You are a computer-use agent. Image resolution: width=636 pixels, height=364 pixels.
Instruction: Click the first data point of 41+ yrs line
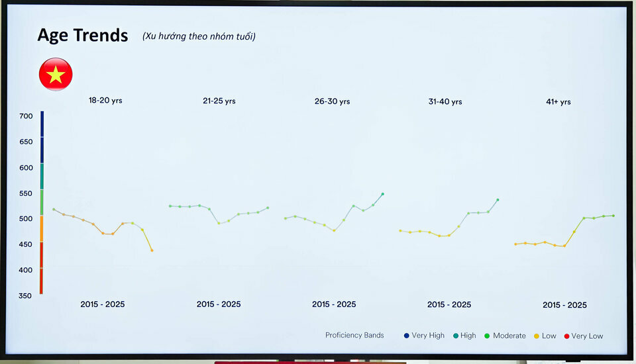pyautogui.click(x=515, y=244)
